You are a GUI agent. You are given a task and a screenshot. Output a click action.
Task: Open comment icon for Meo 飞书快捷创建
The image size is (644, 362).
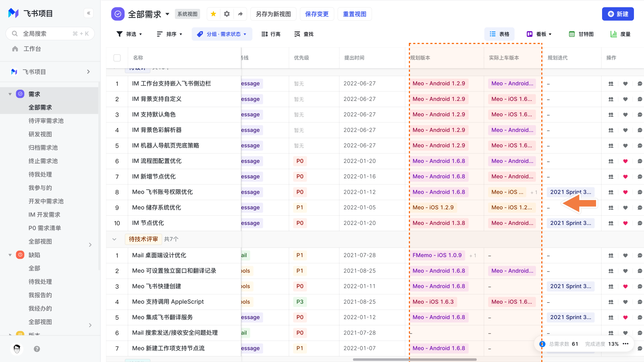click(640, 287)
